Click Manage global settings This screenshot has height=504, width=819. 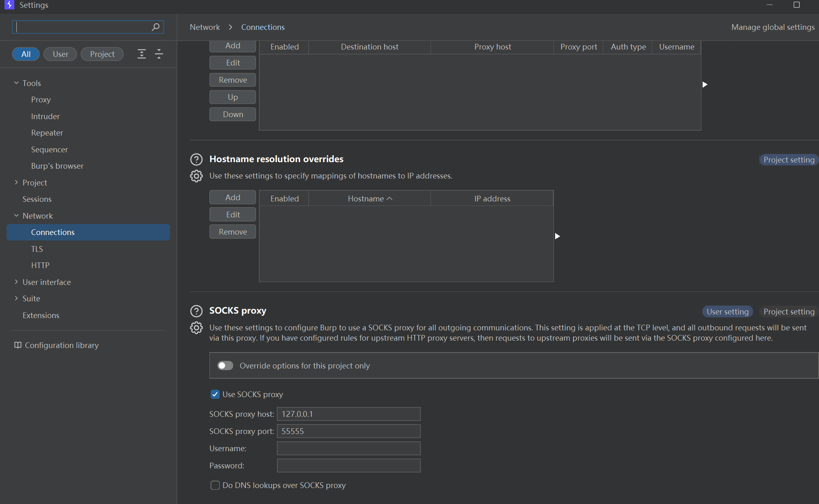(773, 27)
